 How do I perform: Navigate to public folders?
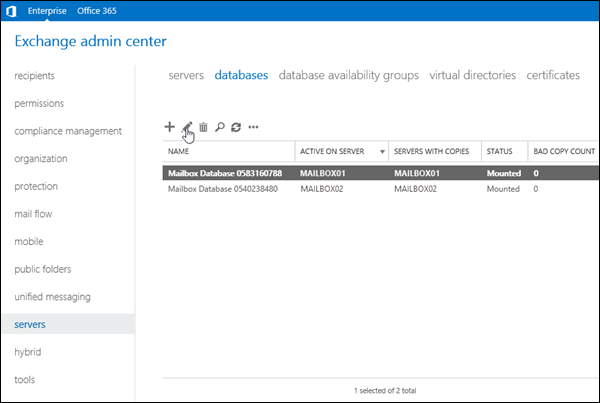click(43, 269)
